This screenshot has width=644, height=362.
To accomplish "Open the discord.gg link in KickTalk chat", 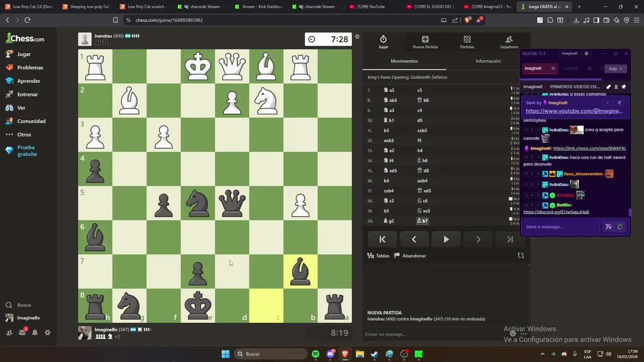I will pyautogui.click(x=556, y=212).
